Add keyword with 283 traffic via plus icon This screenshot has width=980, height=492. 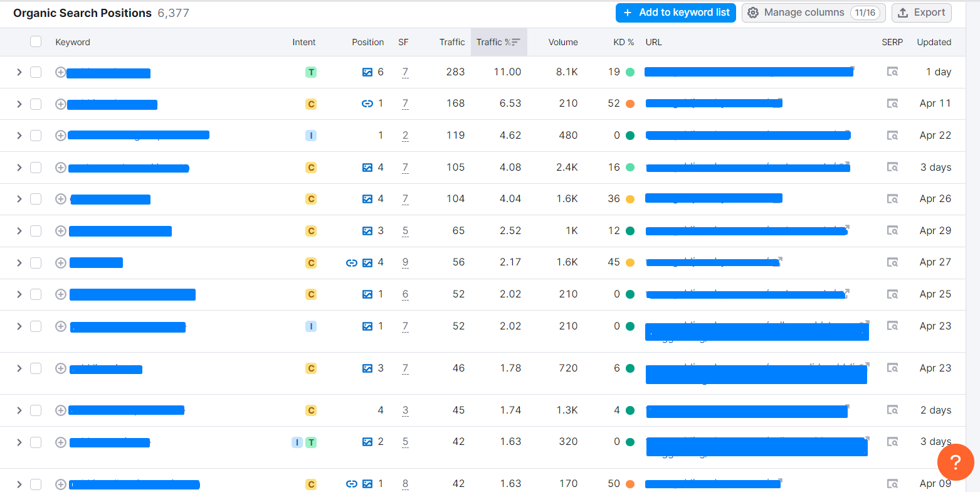click(61, 72)
